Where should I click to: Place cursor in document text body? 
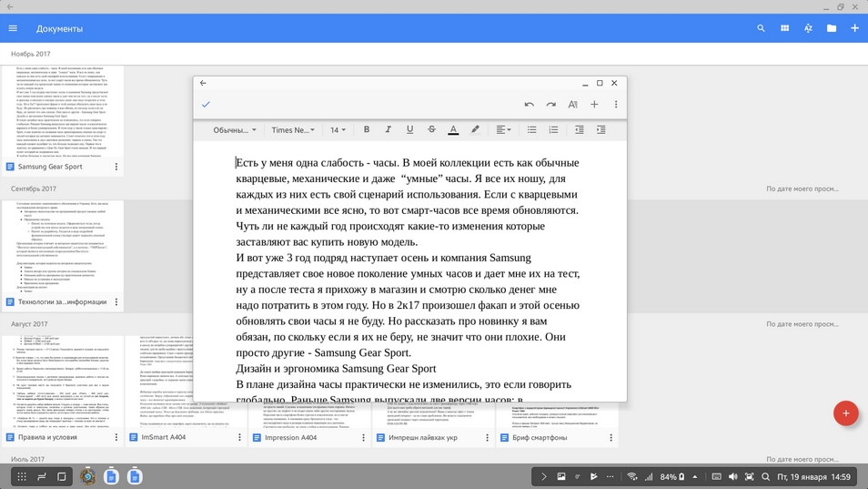(x=408, y=273)
